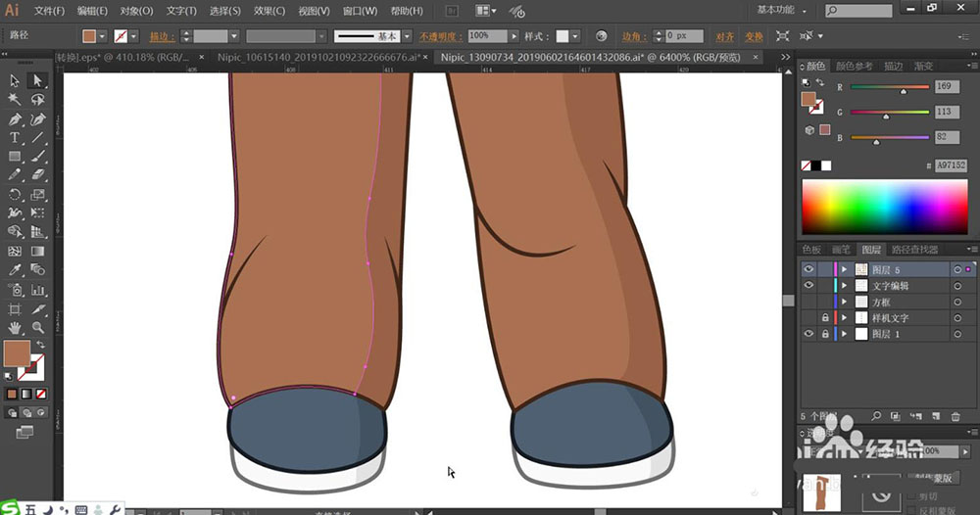Open fill color dropdown in control bar
This screenshot has height=515, width=980.
click(102, 36)
